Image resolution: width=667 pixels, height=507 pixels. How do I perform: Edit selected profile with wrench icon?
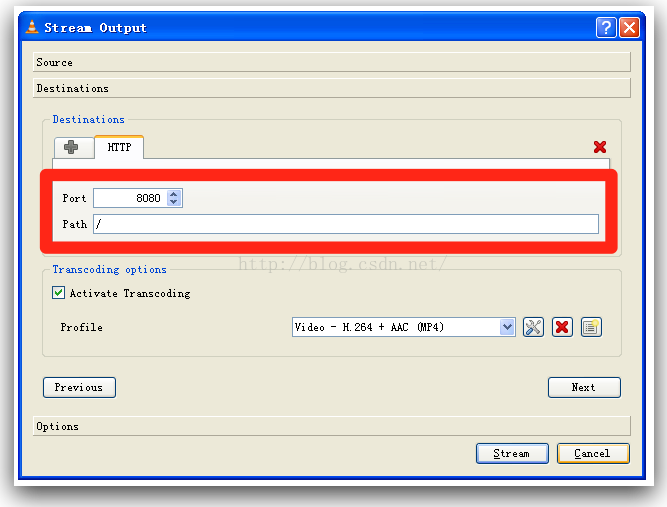(x=533, y=327)
